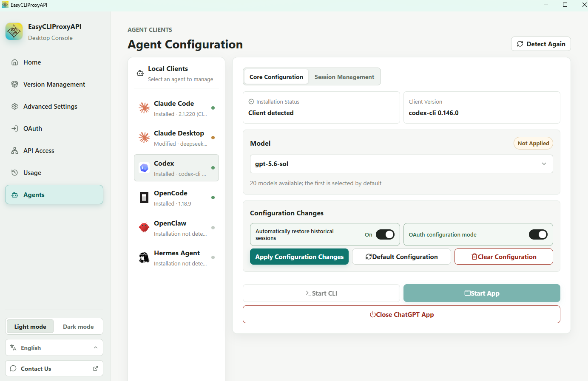Click the codex-cli 0.146.0 version text
Image resolution: width=588 pixels, height=381 pixels.
click(434, 113)
